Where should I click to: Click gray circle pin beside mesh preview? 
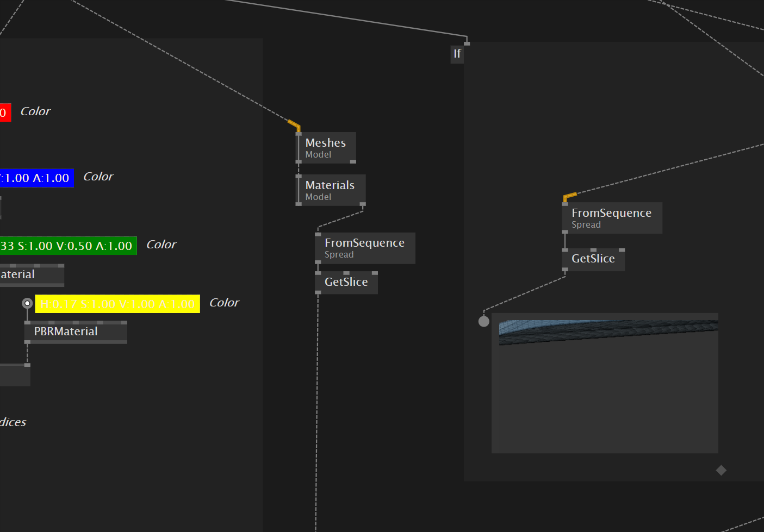(x=483, y=321)
